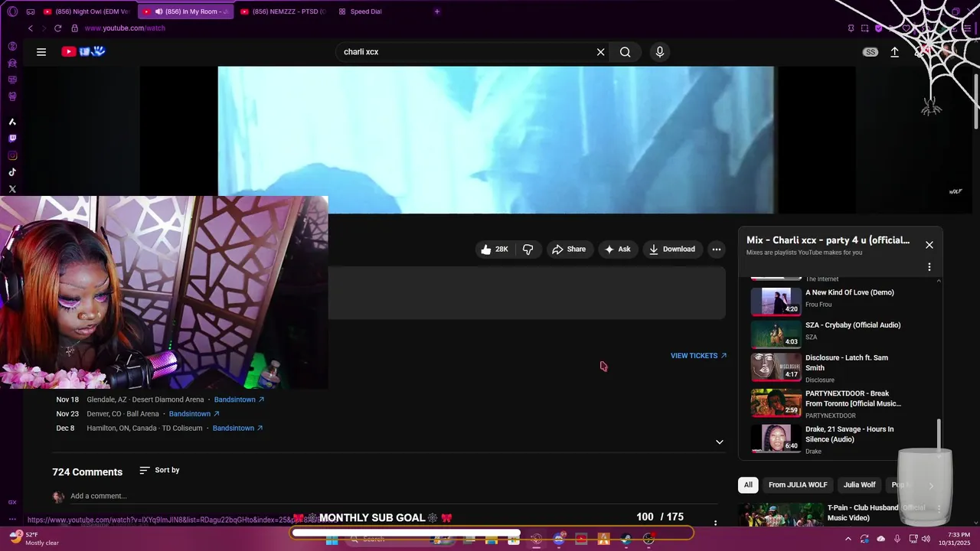
Task: Dislike the video
Action: [528, 249]
